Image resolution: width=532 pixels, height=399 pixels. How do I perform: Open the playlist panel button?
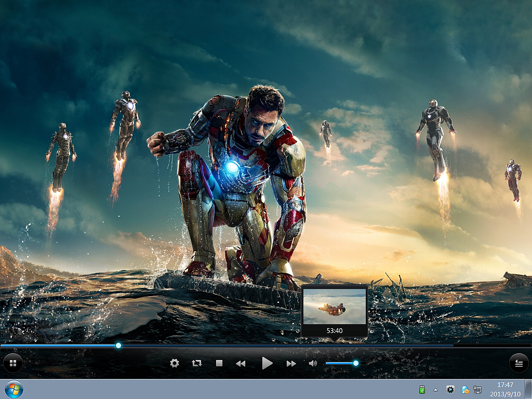tap(519, 363)
